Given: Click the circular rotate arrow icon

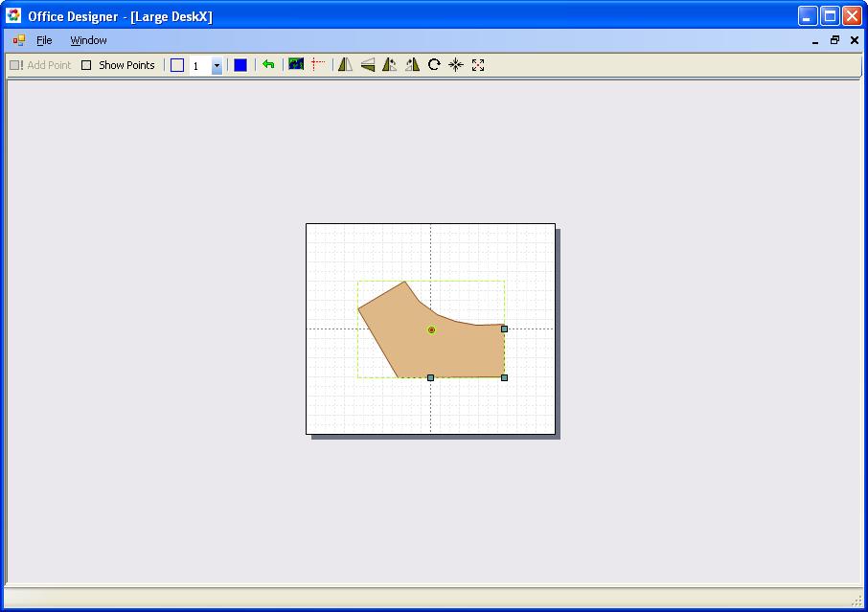Looking at the screenshot, I should click(x=435, y=65).
